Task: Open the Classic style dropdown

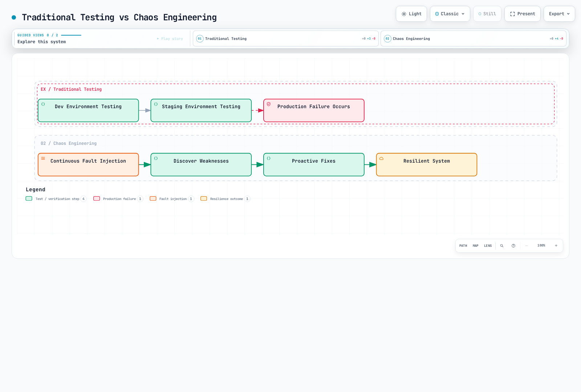Action: 450,14
